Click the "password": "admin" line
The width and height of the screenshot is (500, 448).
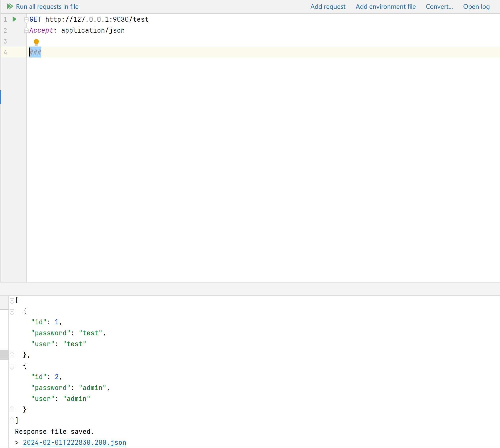point(71,388)
